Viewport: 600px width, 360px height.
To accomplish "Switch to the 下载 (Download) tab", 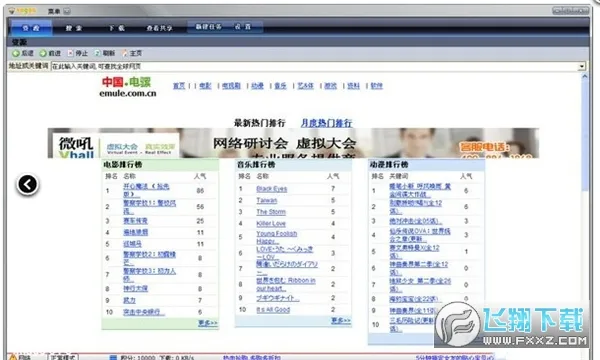I will 116,28.
